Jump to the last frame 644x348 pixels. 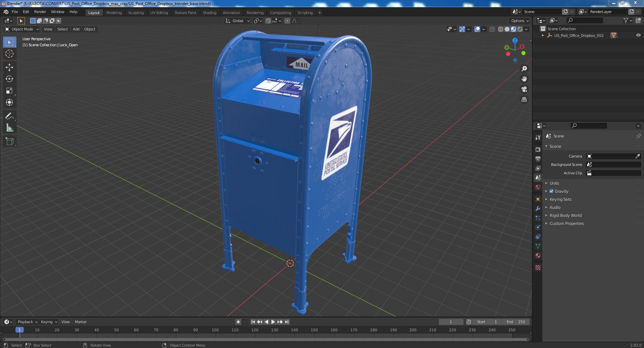coord(287,322)
